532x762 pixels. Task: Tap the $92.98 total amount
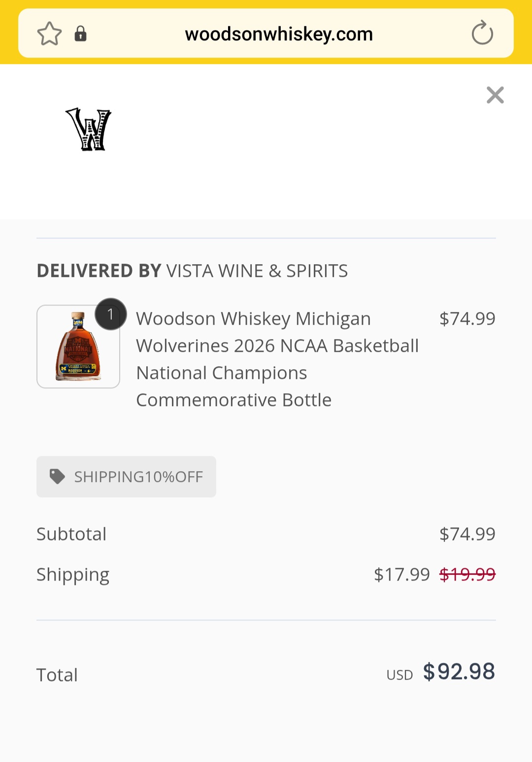(x=459, y=672)
